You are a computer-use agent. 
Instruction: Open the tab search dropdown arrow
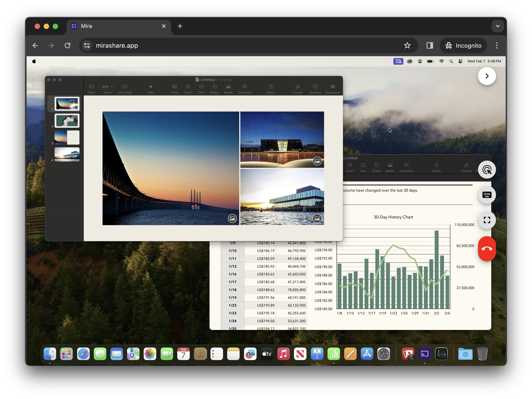point(498,26)
